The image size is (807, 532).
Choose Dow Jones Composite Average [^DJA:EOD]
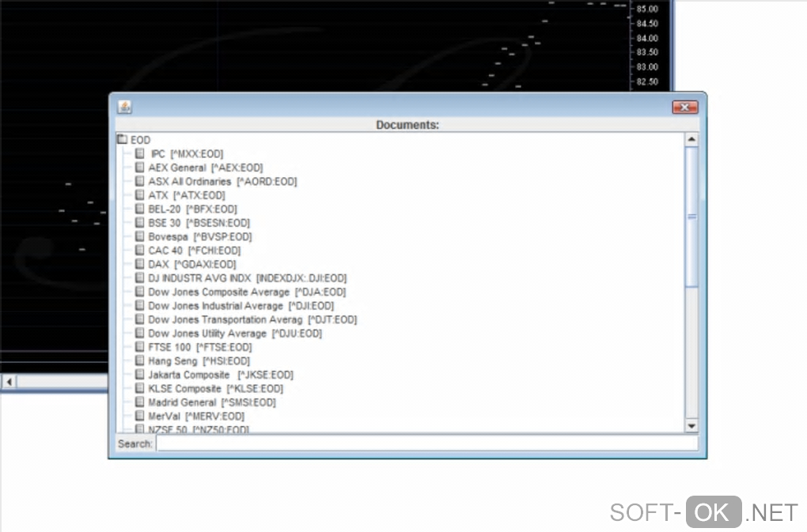(x=247, y=292)
